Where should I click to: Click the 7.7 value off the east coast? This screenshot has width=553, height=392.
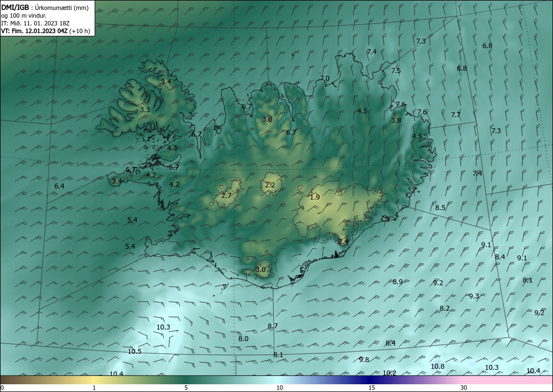(456, 114)
